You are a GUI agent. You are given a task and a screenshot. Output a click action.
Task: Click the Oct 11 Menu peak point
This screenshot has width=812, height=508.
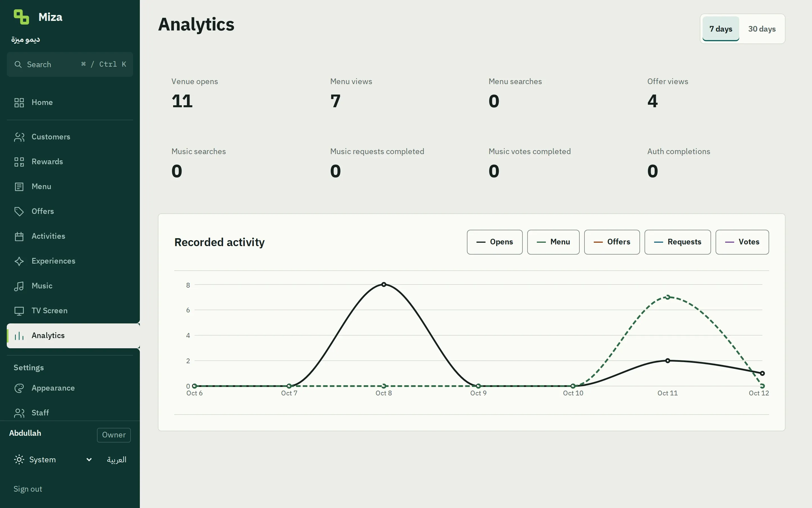(x=668, y=297)
